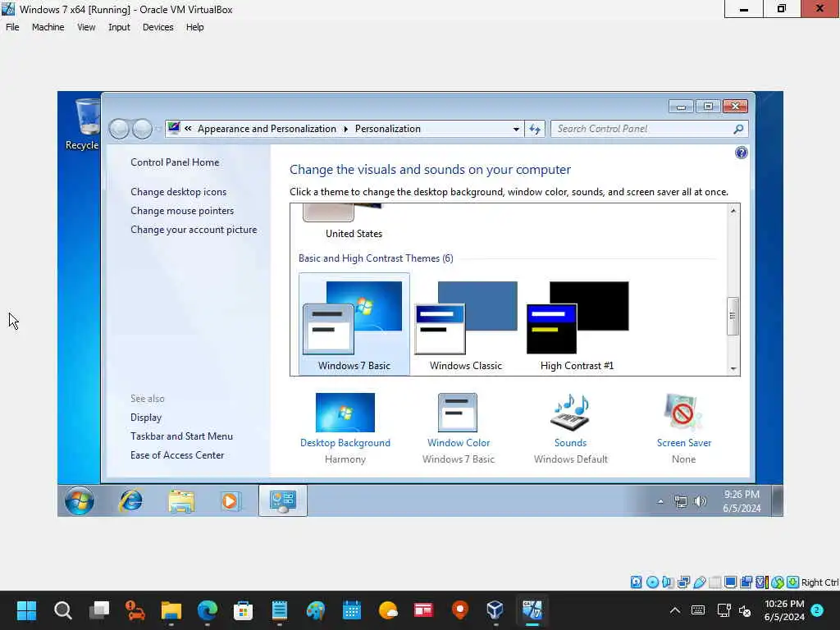Open the Desktop Background icon

coord(345,413)
